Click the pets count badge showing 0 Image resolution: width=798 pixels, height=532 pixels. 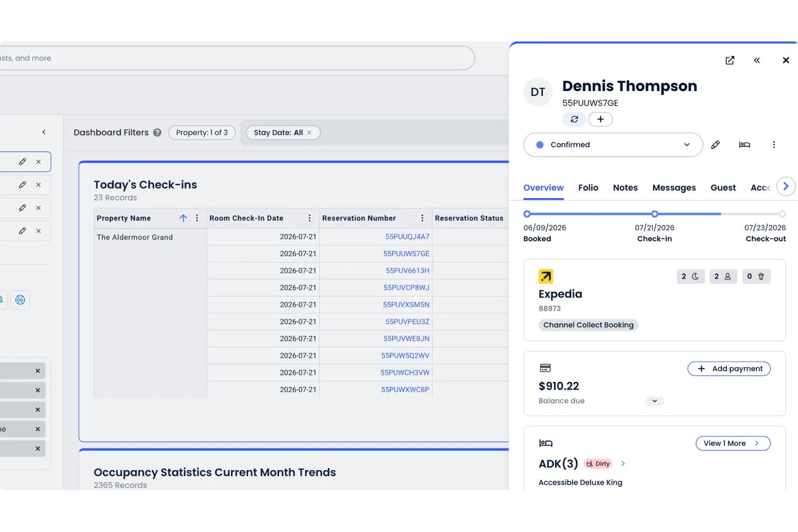(x=756, y=277)
